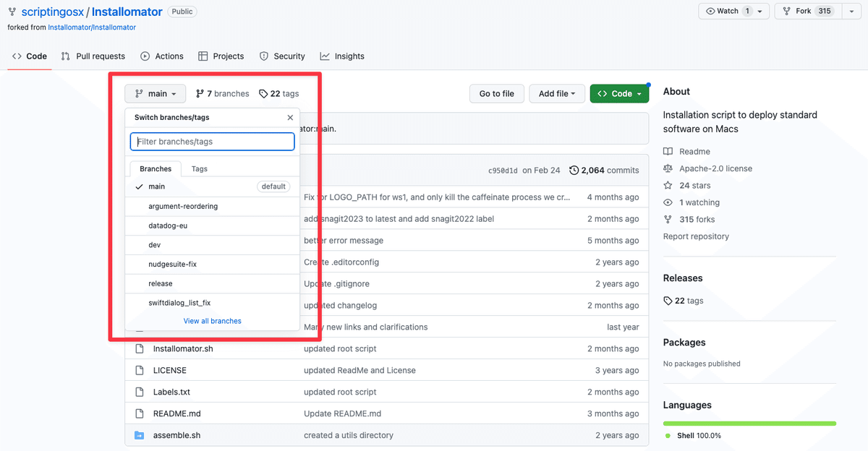868x451 pixels.
Task: Select the argument-reordering branch
Action: pyautogui.click(x=212, y=206)
